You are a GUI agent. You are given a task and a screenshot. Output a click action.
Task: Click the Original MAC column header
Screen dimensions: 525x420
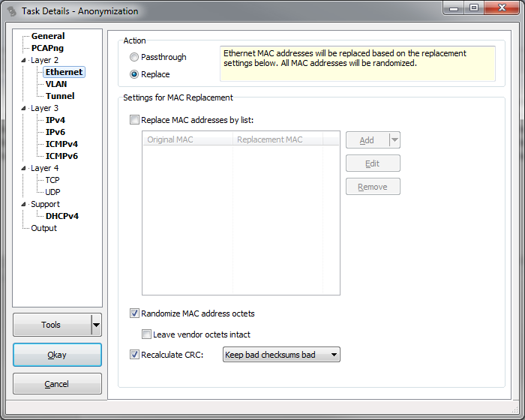click(x=187, y=139)
